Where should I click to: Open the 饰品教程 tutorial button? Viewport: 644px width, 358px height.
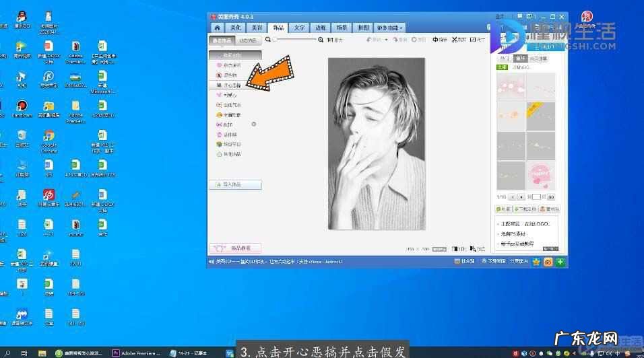pyautogui.click(x=235, y=248)
